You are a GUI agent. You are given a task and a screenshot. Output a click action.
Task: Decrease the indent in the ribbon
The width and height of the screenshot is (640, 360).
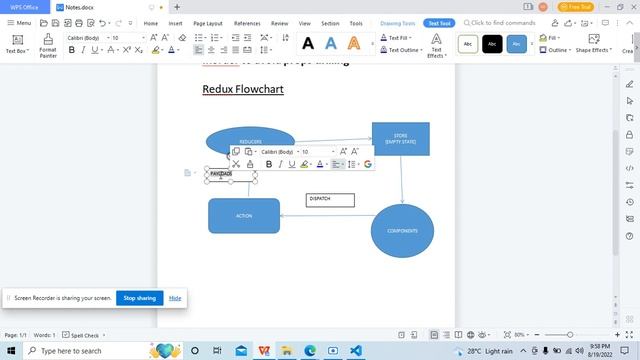click(x=236, y=38)
